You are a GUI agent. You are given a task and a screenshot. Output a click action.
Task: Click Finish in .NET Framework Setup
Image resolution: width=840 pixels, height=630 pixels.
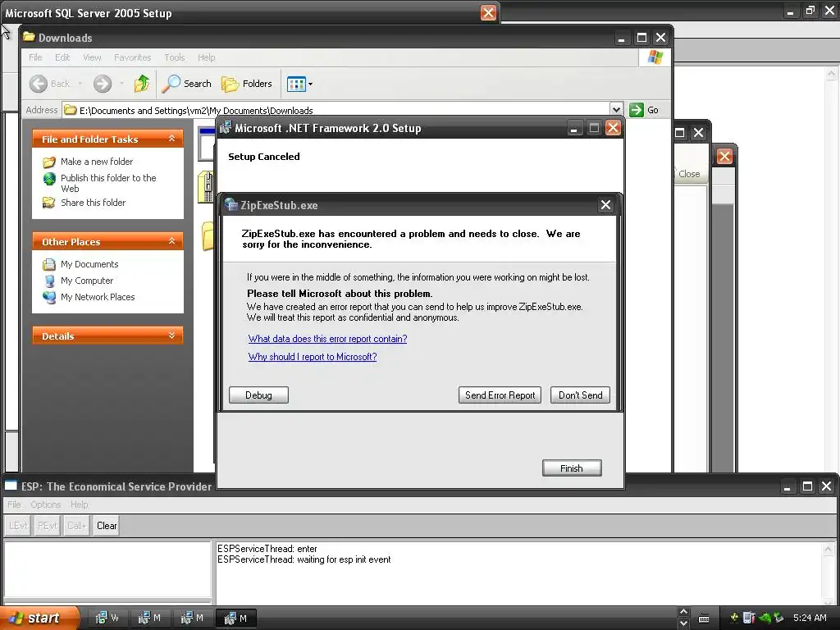tap(572, 468)
